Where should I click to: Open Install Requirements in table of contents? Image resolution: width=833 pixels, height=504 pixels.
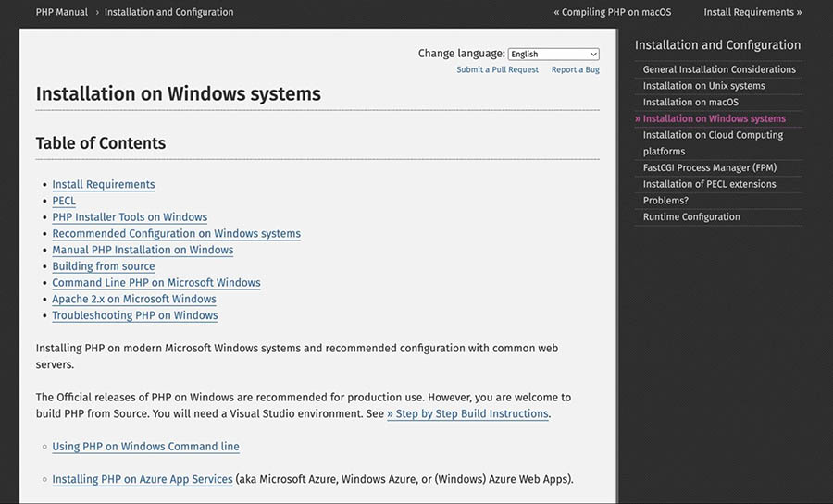point(104,184)
